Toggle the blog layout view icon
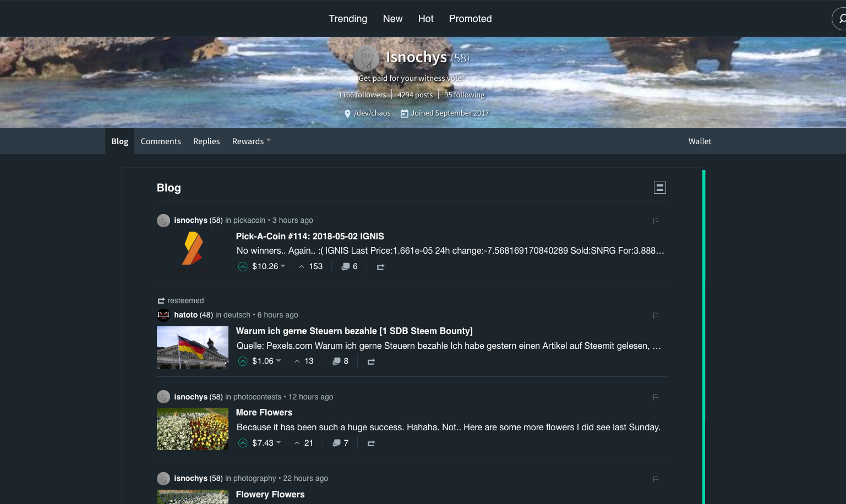The image size is (846, 504). coord(660,188)
